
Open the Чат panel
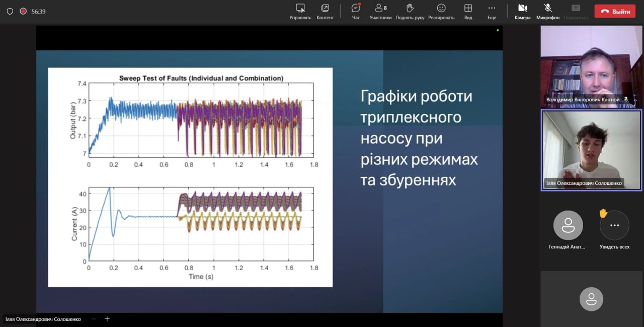pos(356,12)
